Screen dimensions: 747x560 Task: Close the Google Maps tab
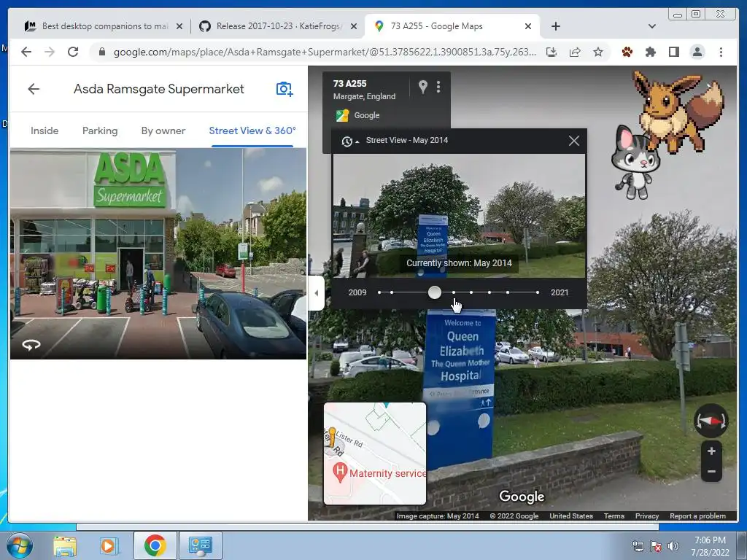pos(528,26)
